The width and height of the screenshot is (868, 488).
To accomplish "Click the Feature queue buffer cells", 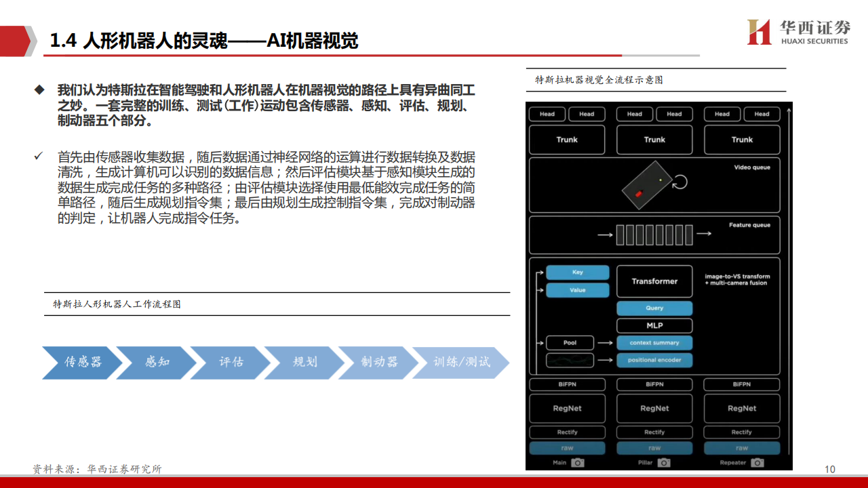I will coord(654,235).
